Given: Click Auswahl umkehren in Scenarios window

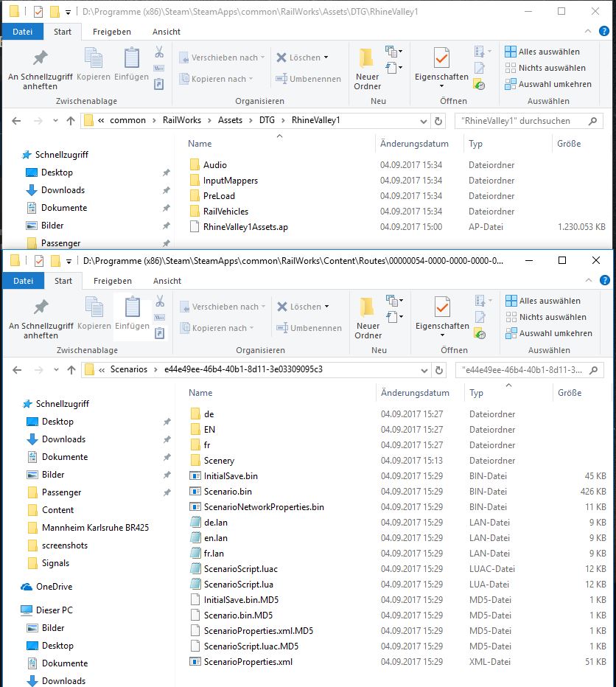Looking at the screenshot, I should coord(548,333).
